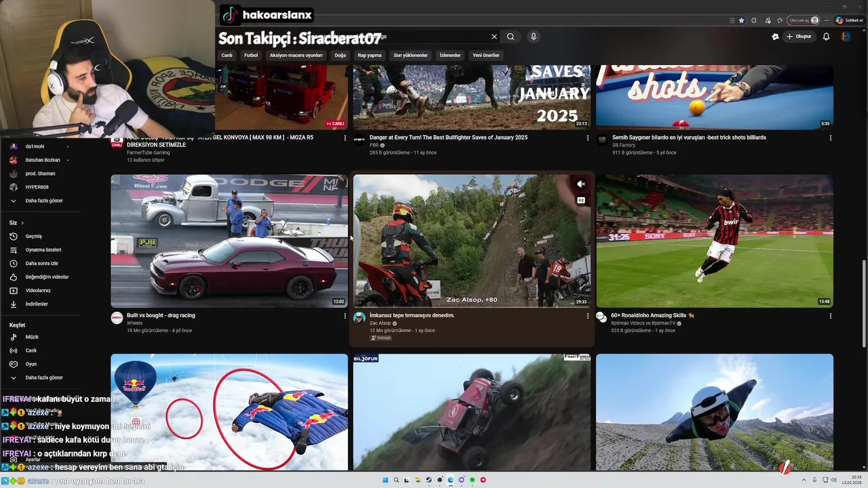The width and height of the screenshot is (868, 488).
Task: Open Videolarınız in the sidebar
Action: 39,291
